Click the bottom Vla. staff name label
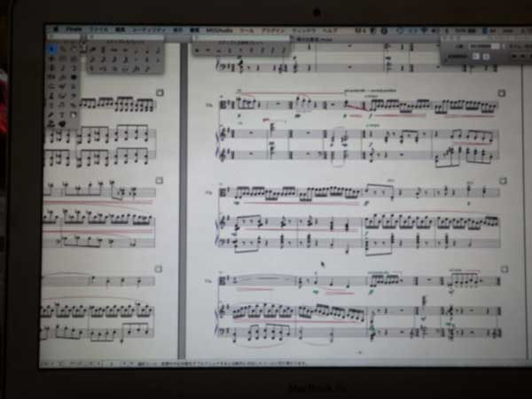532x399 pixels. (208, 281)
